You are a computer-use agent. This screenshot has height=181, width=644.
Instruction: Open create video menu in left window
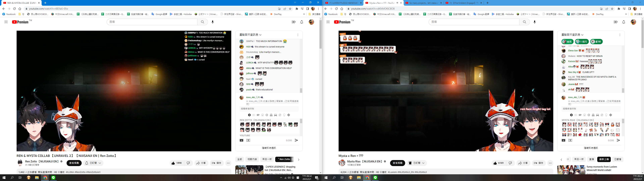(294, 22)
